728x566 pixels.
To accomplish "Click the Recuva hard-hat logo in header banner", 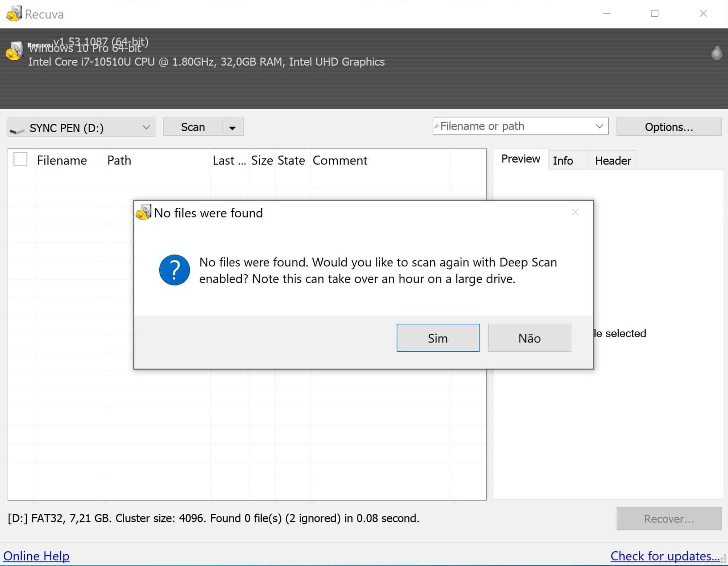I will pos(14,51).
